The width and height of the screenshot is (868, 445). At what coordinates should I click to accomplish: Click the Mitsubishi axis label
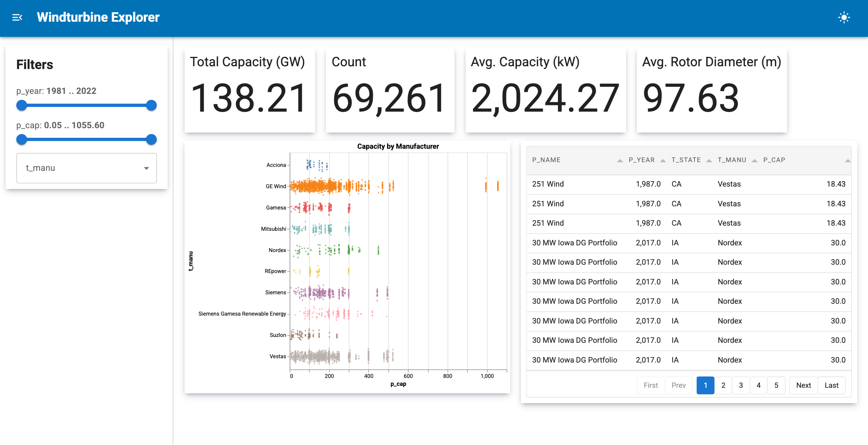tap(273, 229)
